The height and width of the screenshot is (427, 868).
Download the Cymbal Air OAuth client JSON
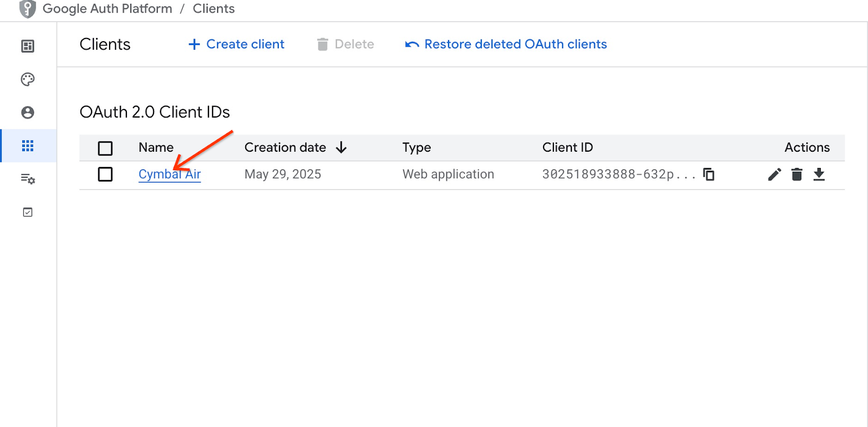point(819,174)
